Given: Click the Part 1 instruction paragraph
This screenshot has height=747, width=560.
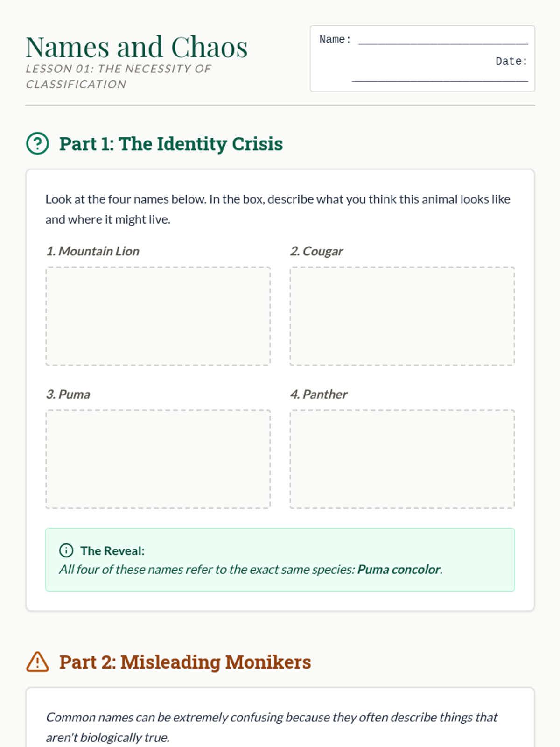Looking at the screenshot, I should click(278, 209).
